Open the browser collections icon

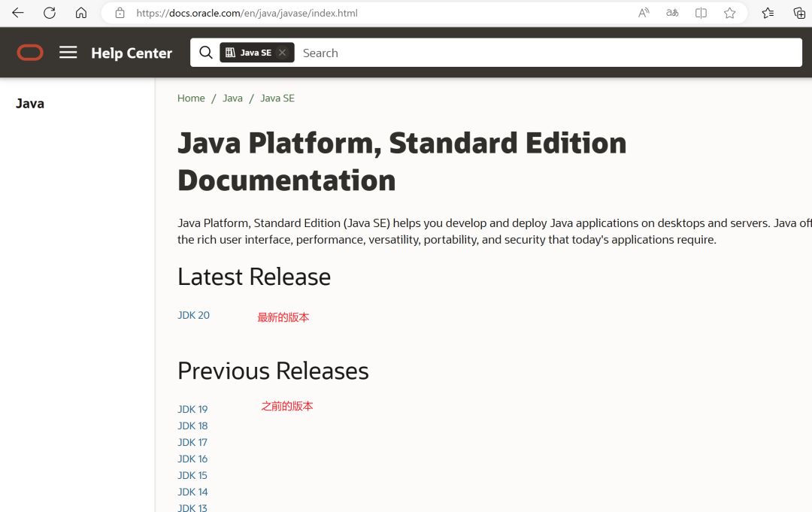pos(799,13)
